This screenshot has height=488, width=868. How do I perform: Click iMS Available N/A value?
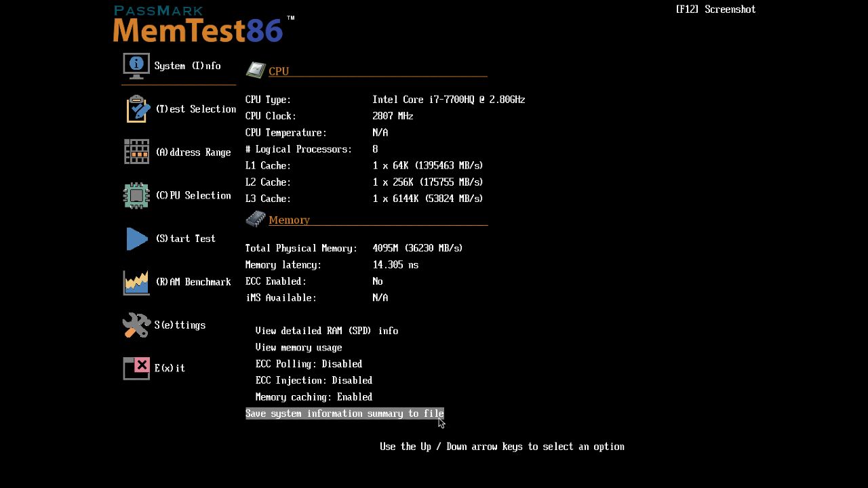[x=380, y=298]
